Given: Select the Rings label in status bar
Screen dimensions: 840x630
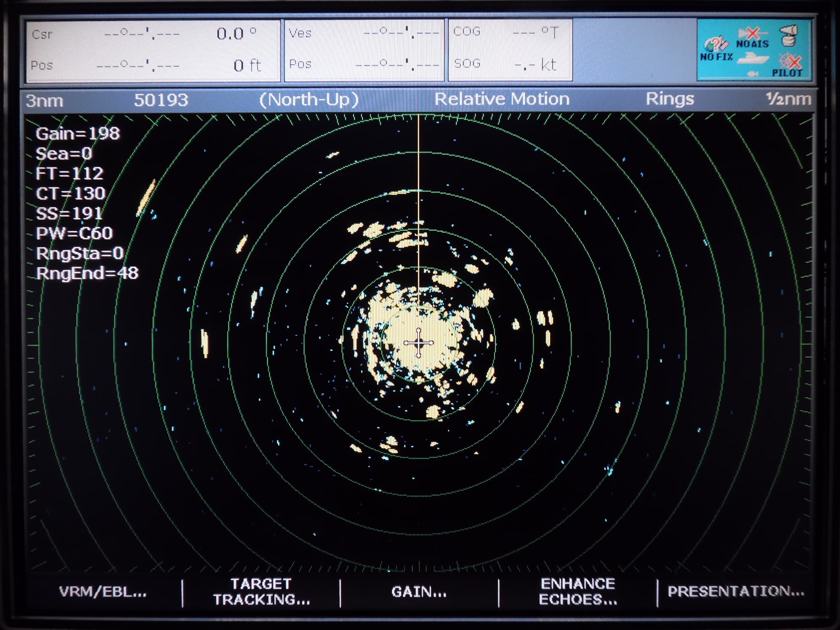Looking at the screenshot, I should [x=670, y=99].
